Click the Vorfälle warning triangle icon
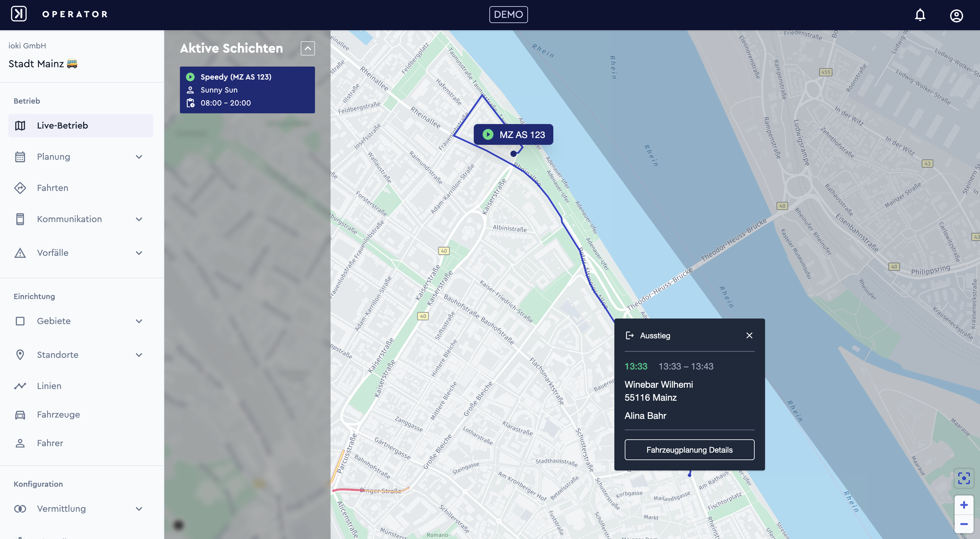The width and height of the screenshot is (980, 539). [x=20, y=253]
